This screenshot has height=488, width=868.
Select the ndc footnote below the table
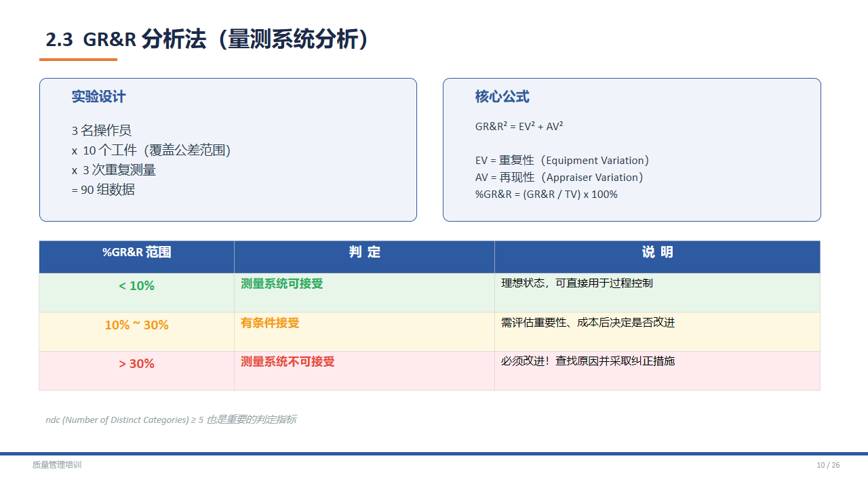[x=170, y=420]
